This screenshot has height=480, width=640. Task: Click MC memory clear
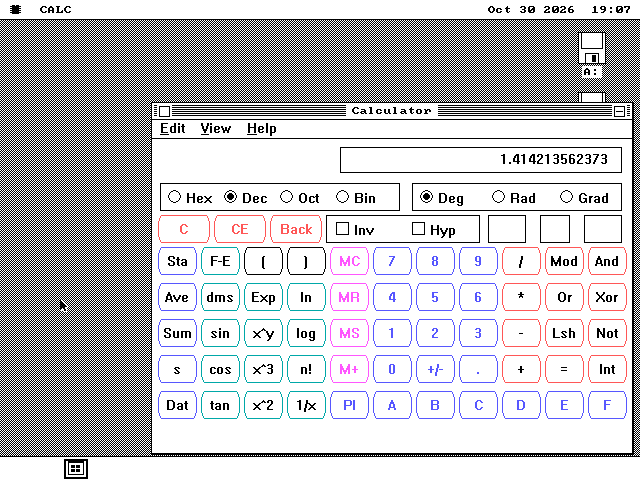349,261
